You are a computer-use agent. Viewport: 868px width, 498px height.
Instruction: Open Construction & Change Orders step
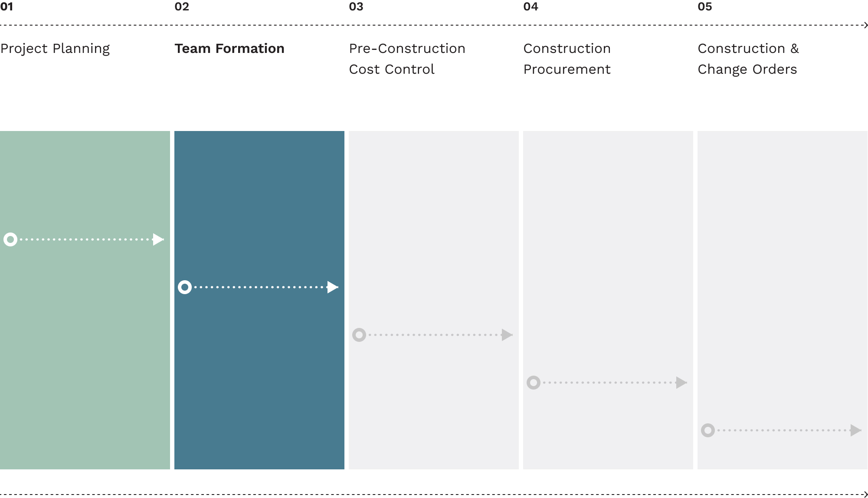(748, 59)
